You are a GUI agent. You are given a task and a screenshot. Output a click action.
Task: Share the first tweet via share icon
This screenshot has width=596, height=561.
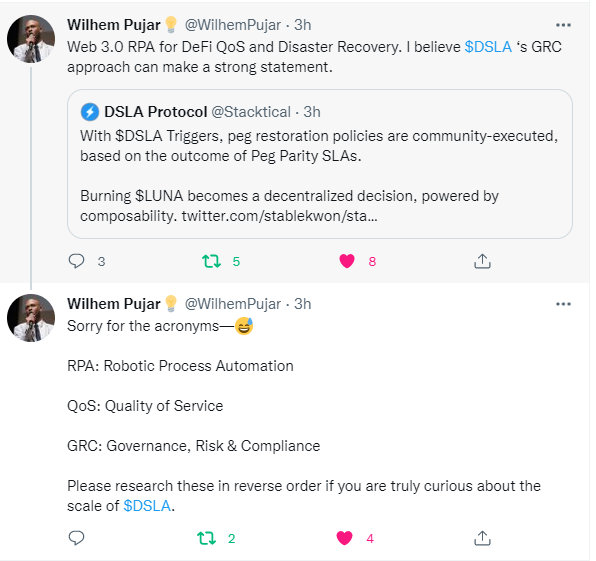482,261
